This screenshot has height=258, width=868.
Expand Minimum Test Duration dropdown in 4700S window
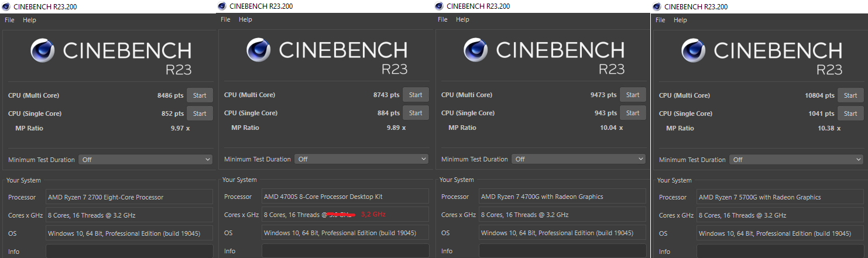click(x=362, y=159)
